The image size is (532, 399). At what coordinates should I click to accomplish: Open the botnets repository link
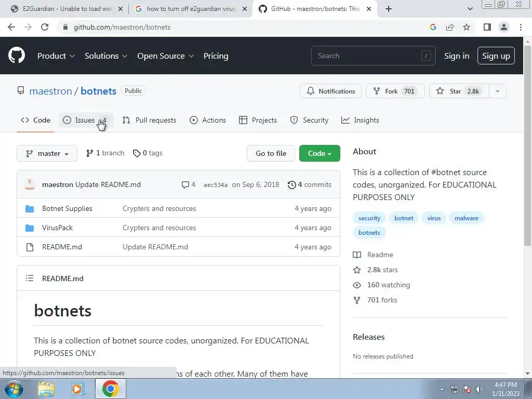[98, 91]
